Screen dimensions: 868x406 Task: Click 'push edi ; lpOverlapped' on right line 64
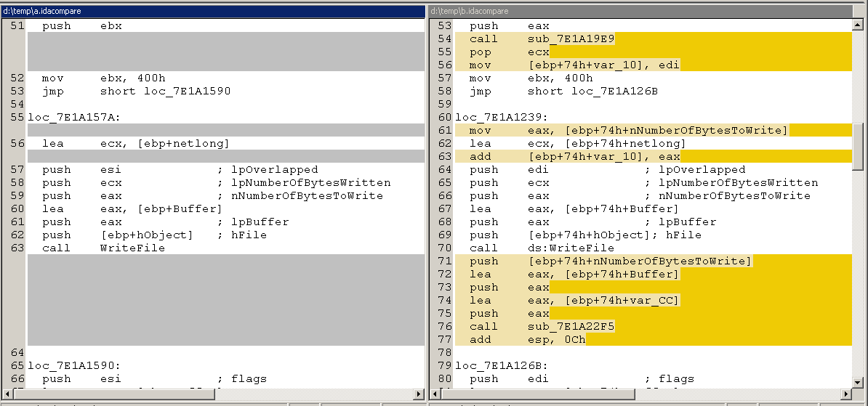coord(607,170)
